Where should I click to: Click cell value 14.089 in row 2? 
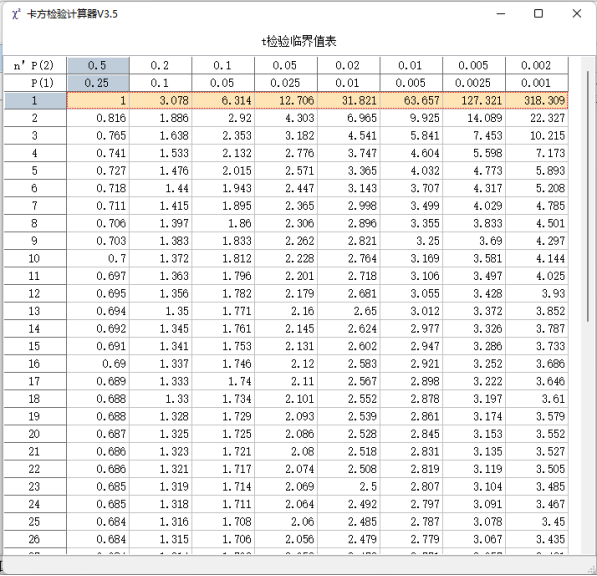coord(474,118)
